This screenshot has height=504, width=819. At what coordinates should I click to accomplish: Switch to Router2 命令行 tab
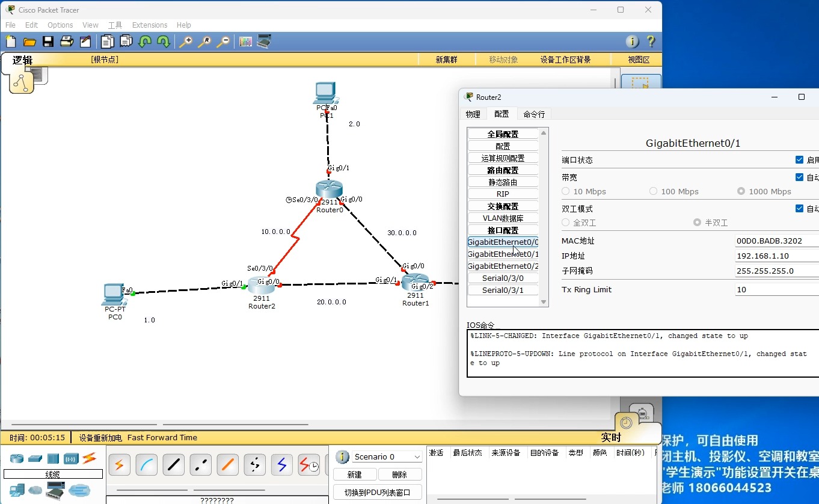tap(534, 114)
